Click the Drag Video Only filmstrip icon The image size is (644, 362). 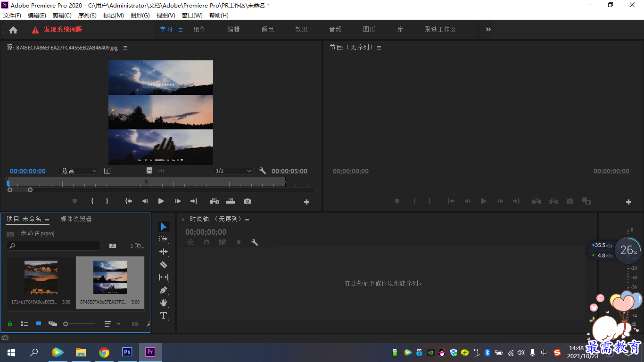pos(149,171)
